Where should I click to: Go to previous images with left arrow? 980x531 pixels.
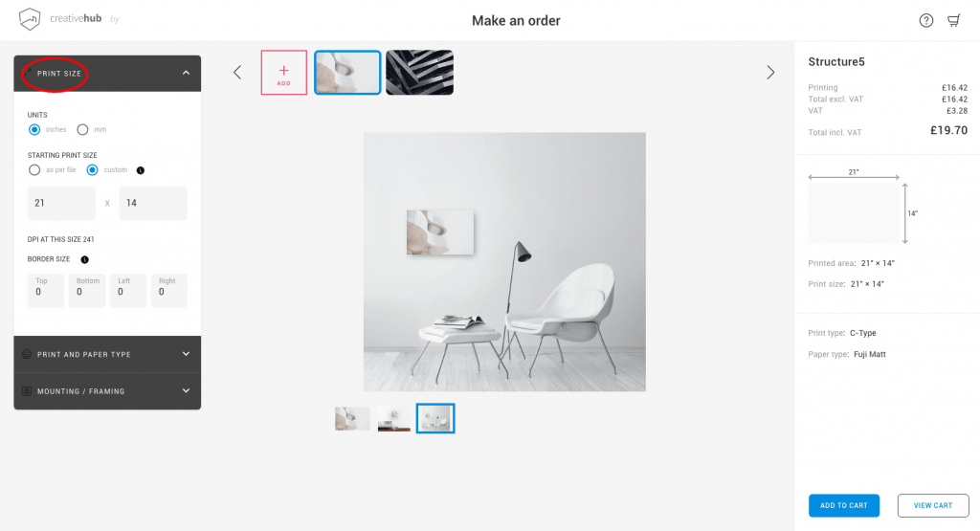pos(237,73)
